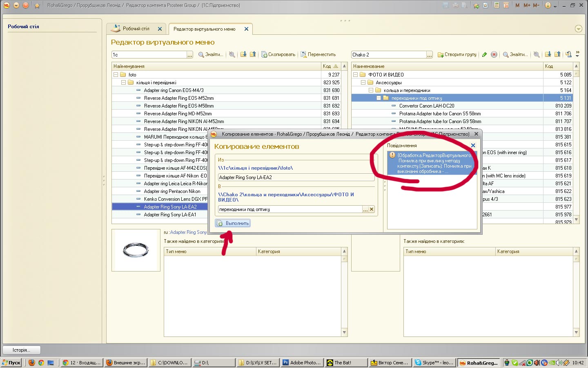Collapse the foto folder in left tree
This screenshot has height=368, width=588.
116,75
